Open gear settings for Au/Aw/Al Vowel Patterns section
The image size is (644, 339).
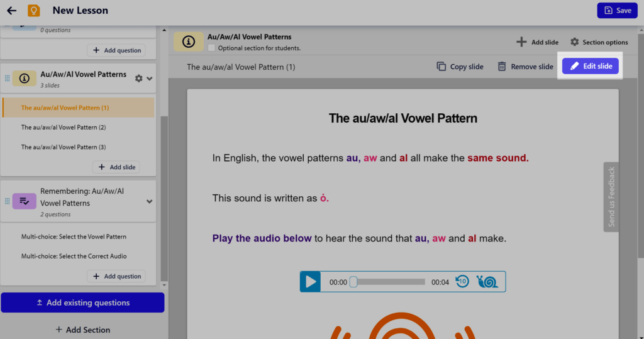tap(139, 78)
